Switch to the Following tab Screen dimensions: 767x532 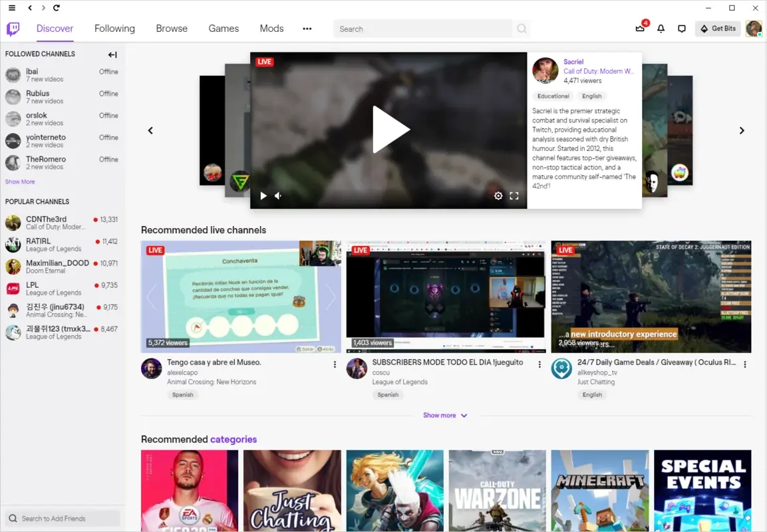pos(114,29)
